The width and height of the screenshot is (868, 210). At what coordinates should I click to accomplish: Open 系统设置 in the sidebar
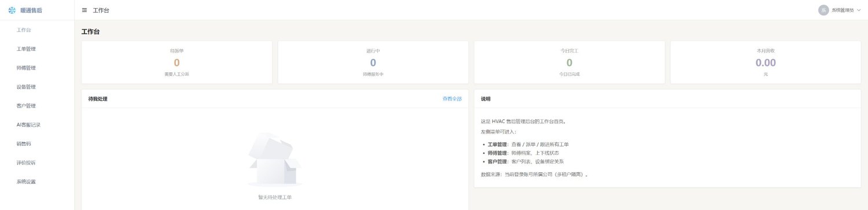[x=37, y=182]
